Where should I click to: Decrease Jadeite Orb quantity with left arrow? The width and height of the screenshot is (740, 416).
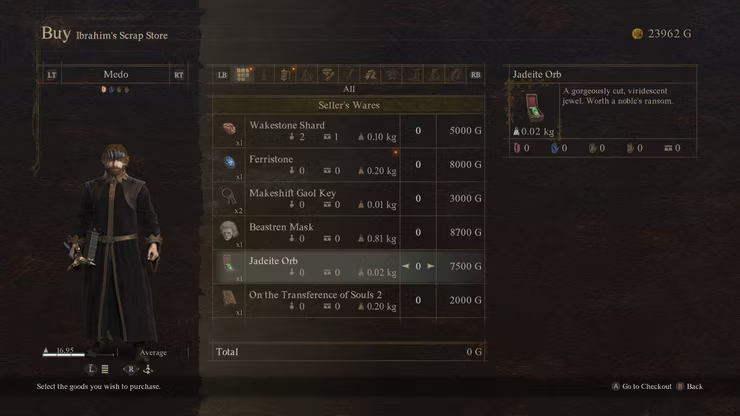[405, 266]
